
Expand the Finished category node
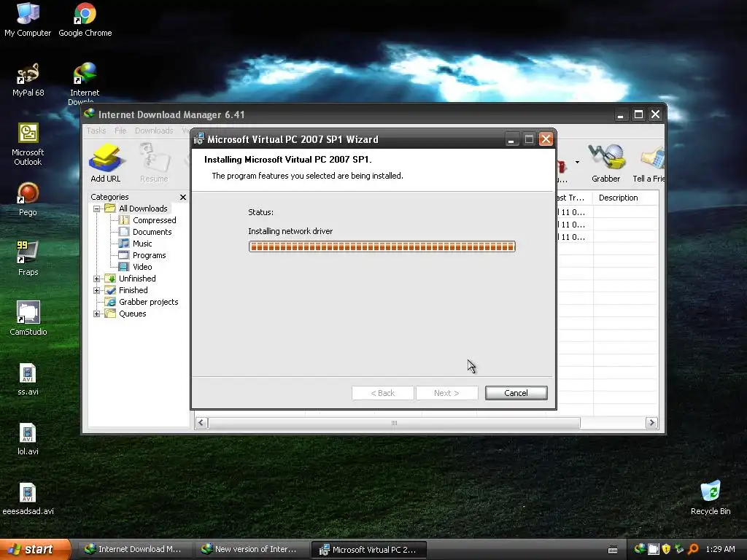97,290
